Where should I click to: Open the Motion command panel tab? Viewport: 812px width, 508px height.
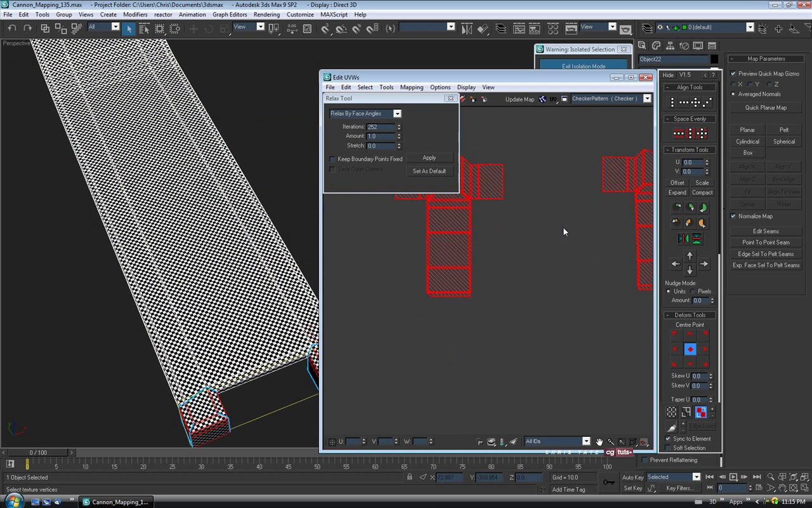point(684,46)
